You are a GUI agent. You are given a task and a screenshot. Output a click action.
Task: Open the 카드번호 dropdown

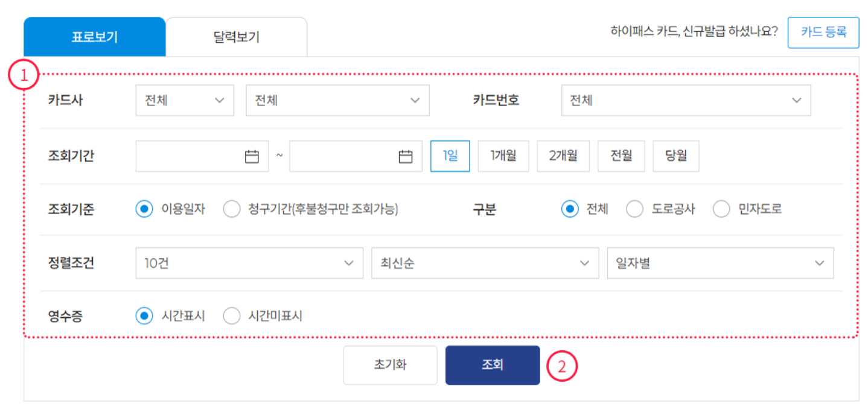coord(686,100)
